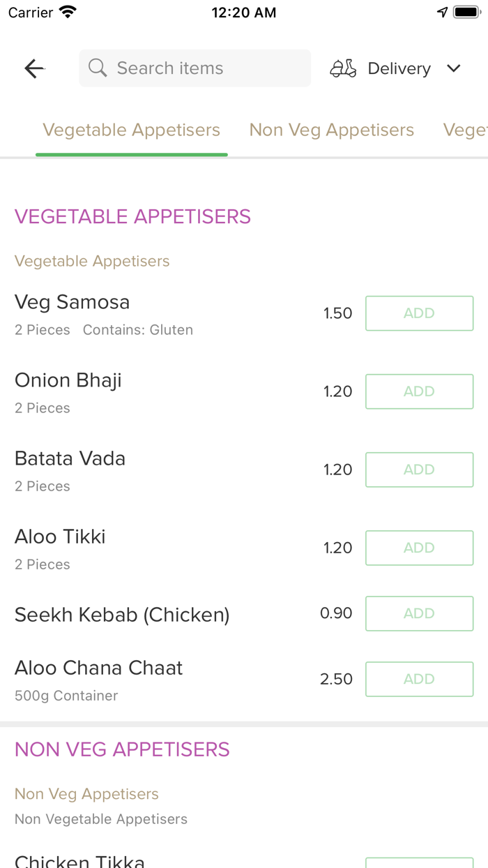Screen dimensions: 488x868
Task: Add Aloo Chana Chaat to the order
Action: pos(420,679)
